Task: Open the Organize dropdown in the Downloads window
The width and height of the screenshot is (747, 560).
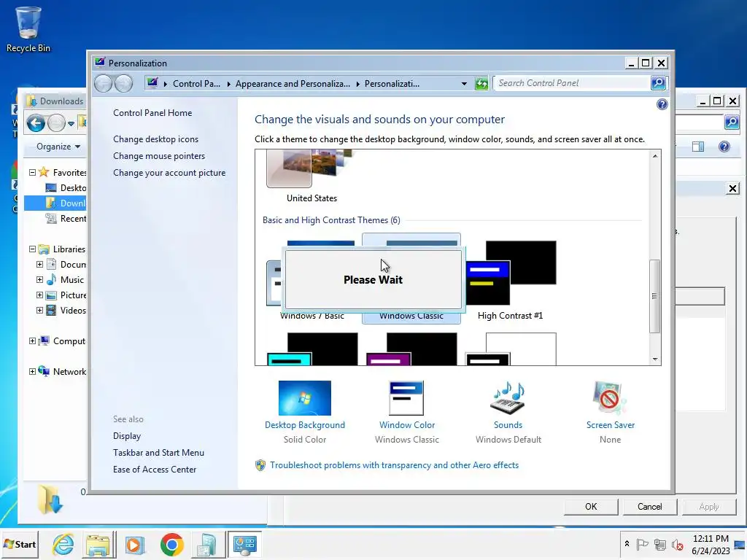Action: (x=58, y=147)
